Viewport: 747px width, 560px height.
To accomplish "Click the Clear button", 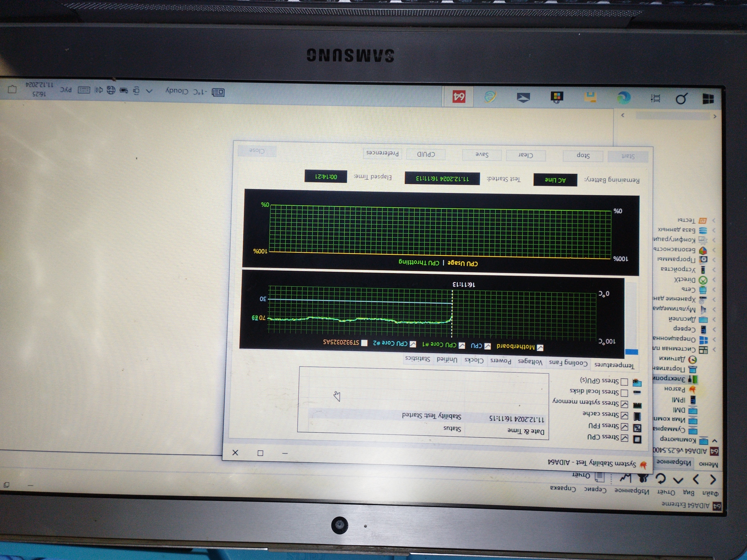I will pos(526,155).
